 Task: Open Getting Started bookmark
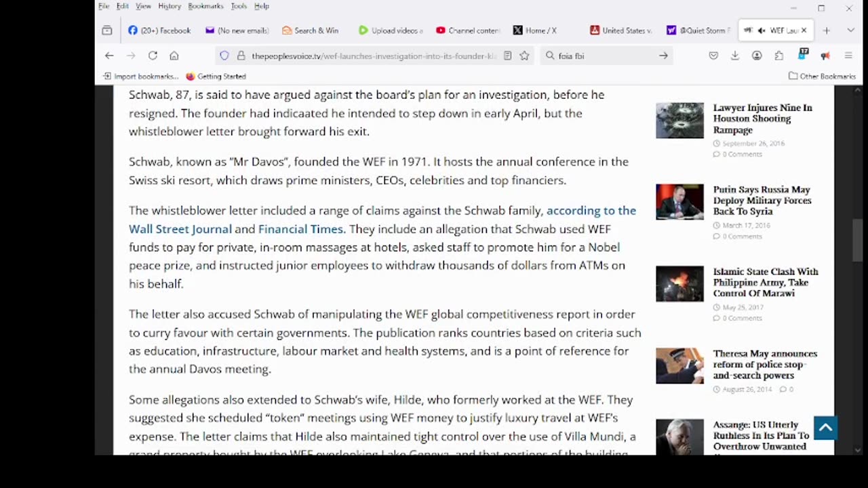pos(216,77)
